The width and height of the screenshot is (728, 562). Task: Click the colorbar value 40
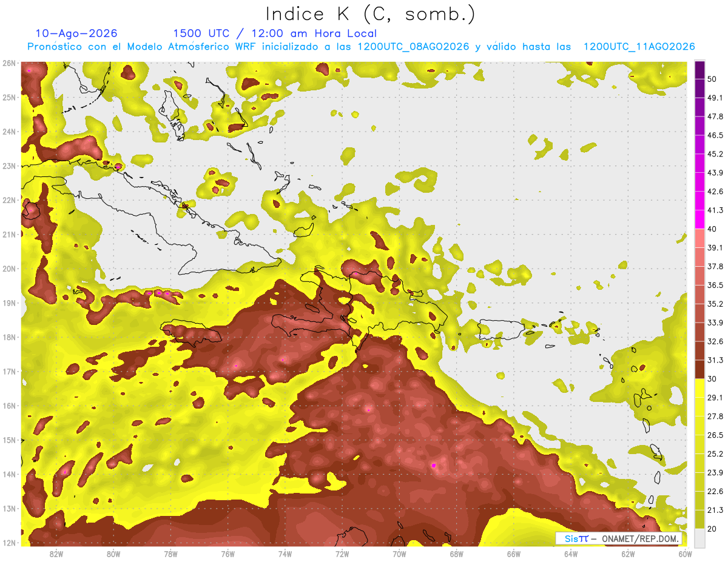pyautogui.click(x=712, y=229)
